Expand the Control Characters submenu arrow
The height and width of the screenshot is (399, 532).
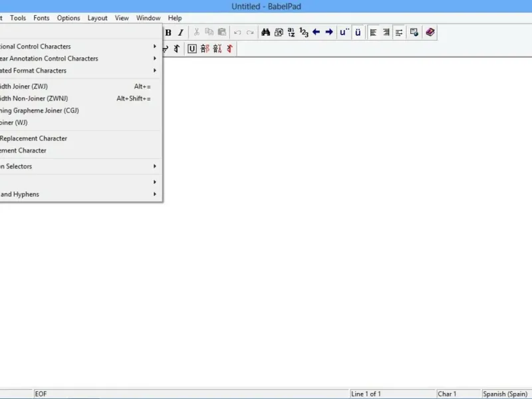click(x=155, y=46)
